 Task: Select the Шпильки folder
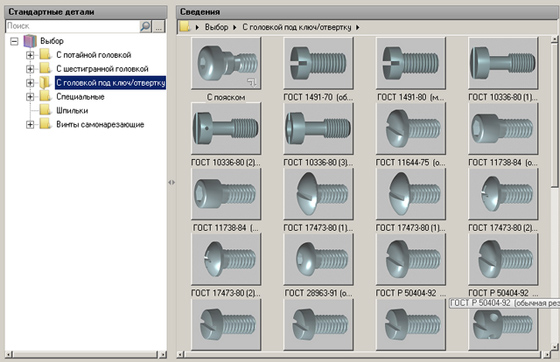(72, 111)
